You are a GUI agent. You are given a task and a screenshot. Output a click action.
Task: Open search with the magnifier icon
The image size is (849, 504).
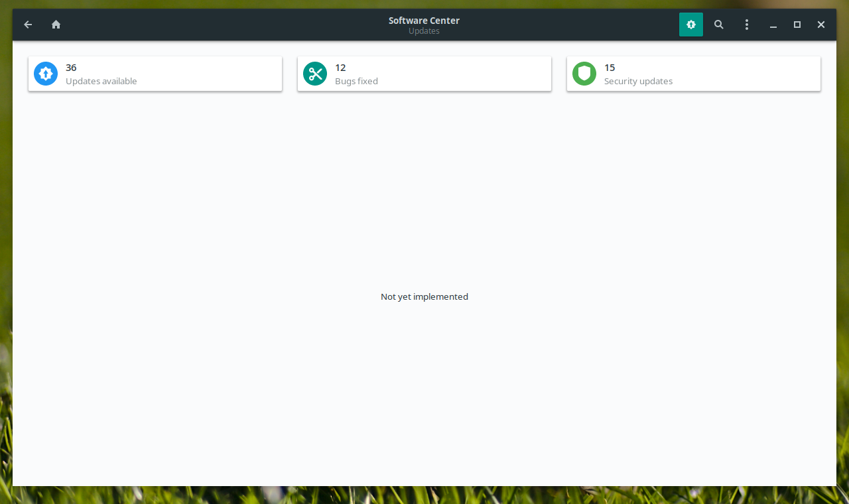pyautogui.click(x=719, y=25)
